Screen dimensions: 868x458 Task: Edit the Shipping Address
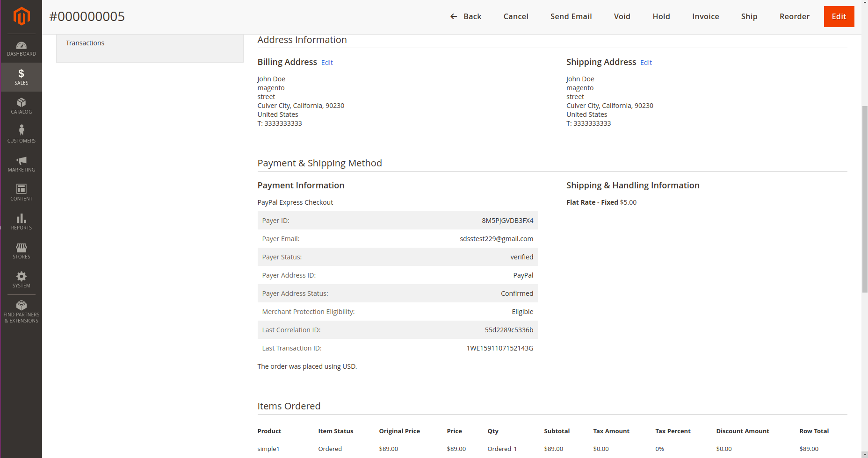point(646,62)
